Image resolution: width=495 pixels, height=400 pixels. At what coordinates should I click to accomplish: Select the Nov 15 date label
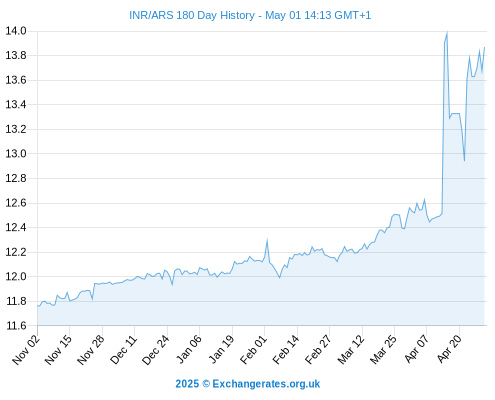[x=58, y=350]
